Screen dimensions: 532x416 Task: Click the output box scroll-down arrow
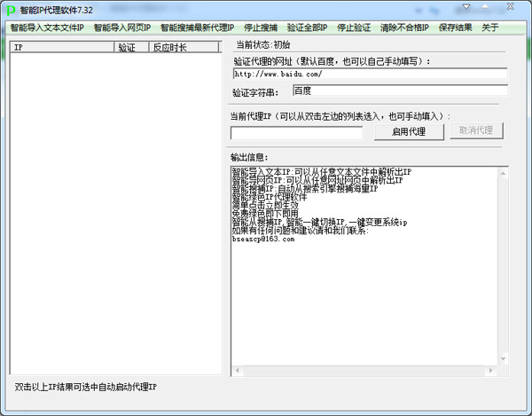[x=503, y=359]
